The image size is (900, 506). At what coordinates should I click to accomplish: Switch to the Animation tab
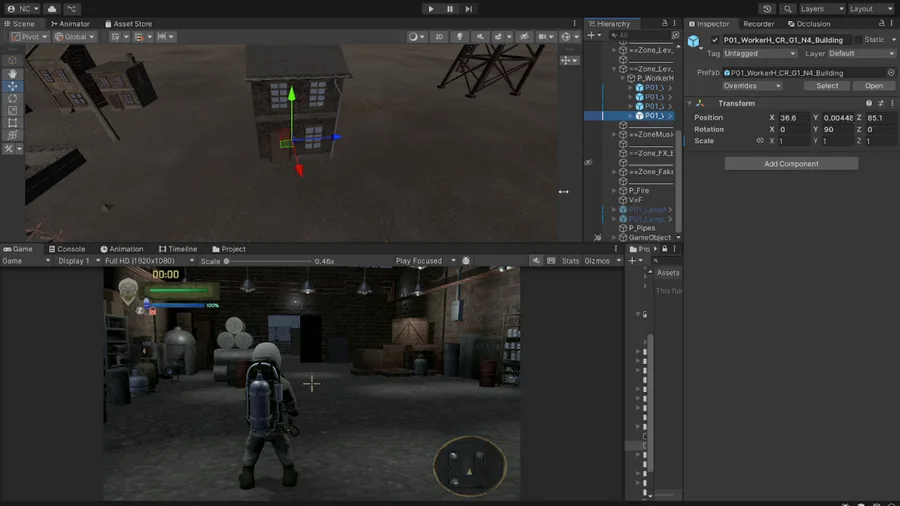pos(122,249)
